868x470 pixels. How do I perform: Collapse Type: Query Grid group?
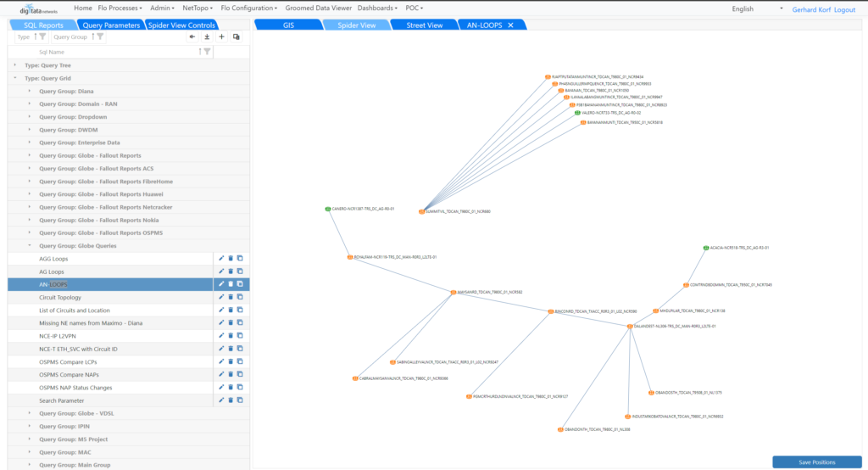click(15, 78)
